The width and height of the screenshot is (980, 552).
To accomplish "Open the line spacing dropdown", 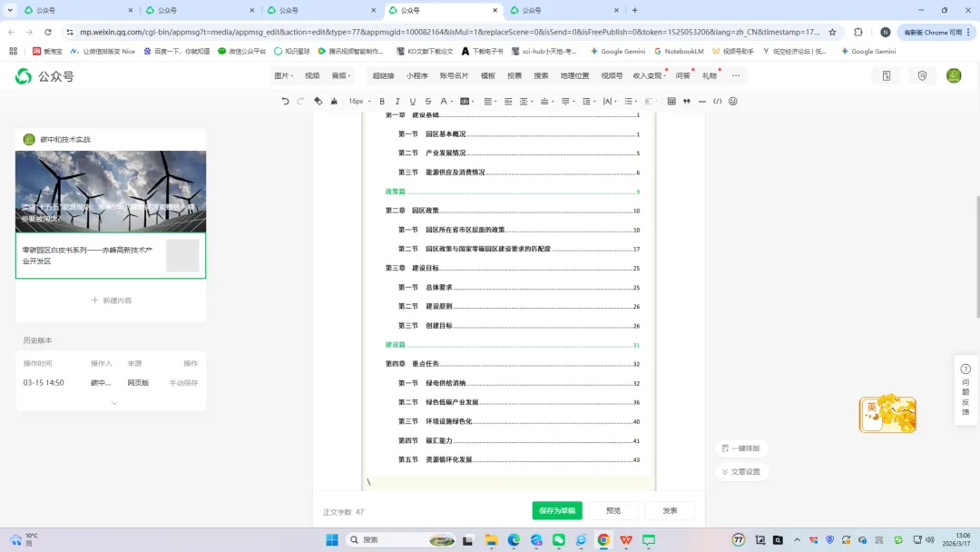I will [588, 102].
